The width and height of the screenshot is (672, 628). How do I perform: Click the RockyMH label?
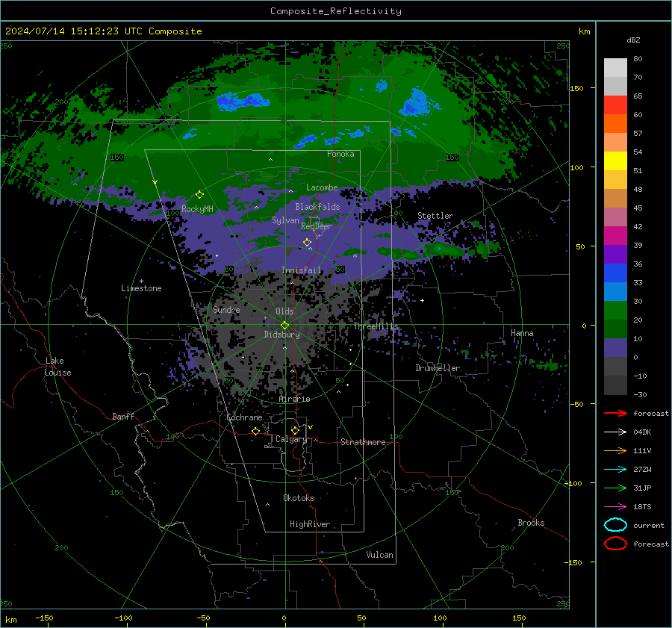(197, 209)
